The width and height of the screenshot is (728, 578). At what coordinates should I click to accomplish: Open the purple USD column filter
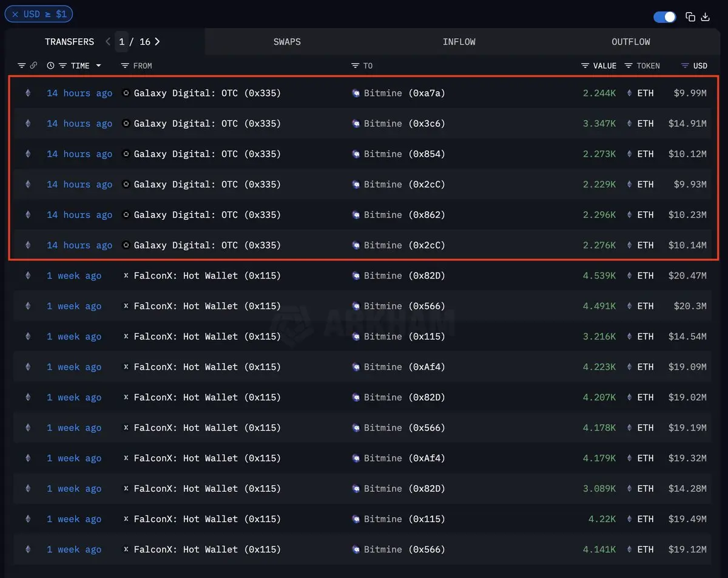(x=686, y=66)
